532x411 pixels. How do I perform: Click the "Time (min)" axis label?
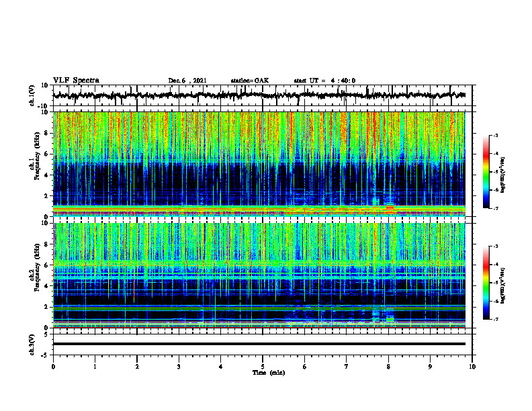click(x=269, y=373)
